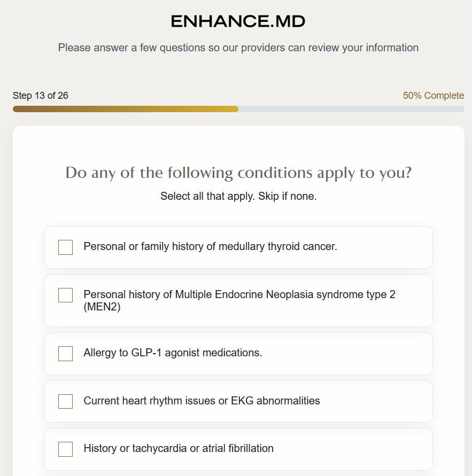Click the 'History or tachycardia' label text
Image resolution: width=472 pixels, height=476 pixels.
pos(179,449)
